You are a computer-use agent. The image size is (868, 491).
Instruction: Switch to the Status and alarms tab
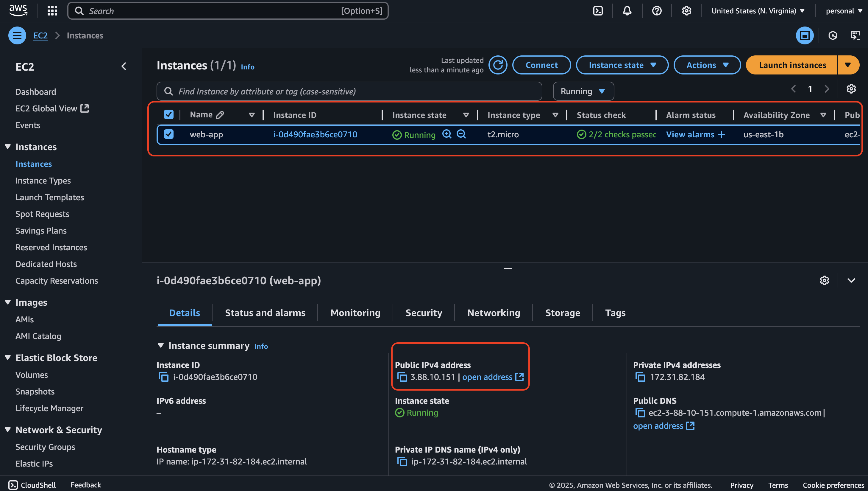[265, 313]
